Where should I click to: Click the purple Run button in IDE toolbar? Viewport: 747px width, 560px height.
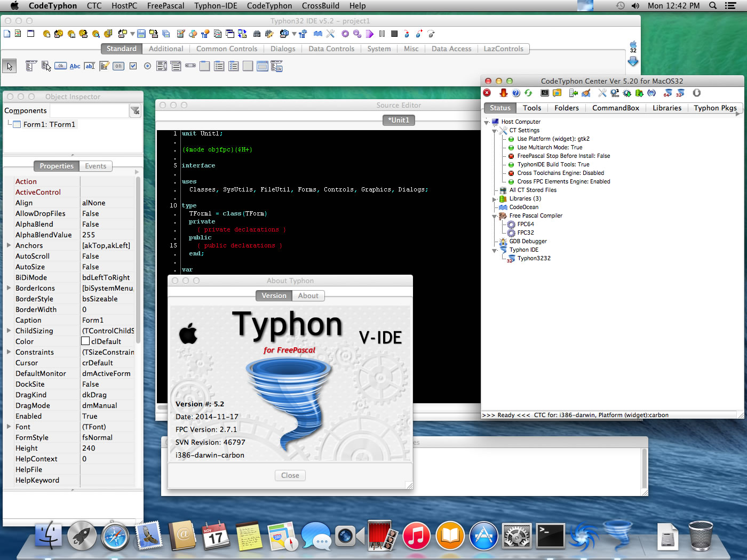tap(370, 34)
